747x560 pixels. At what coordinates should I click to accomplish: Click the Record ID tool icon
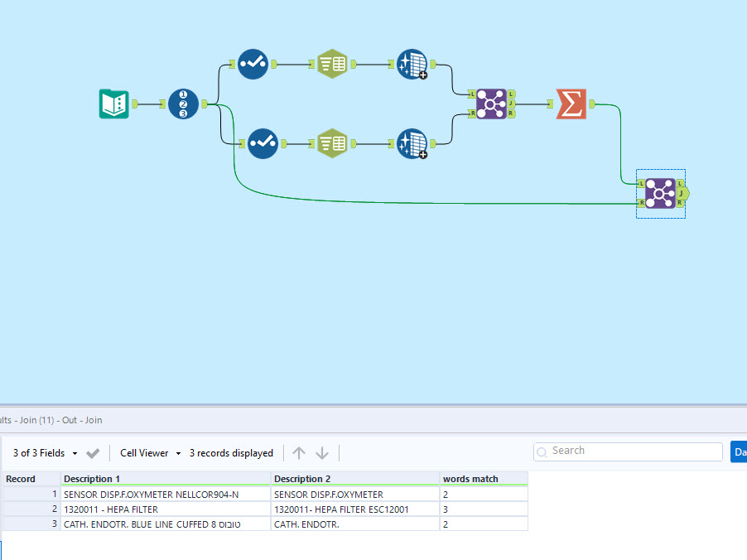pos(183,104)
